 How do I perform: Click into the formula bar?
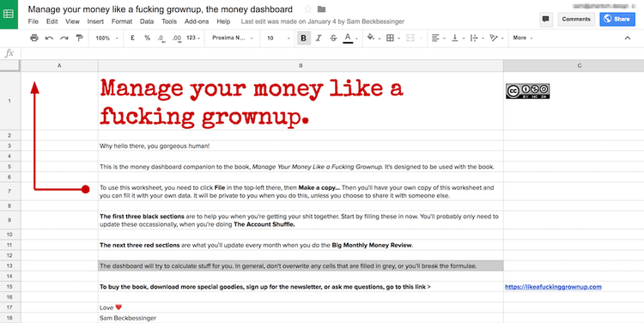click(331, 53)
